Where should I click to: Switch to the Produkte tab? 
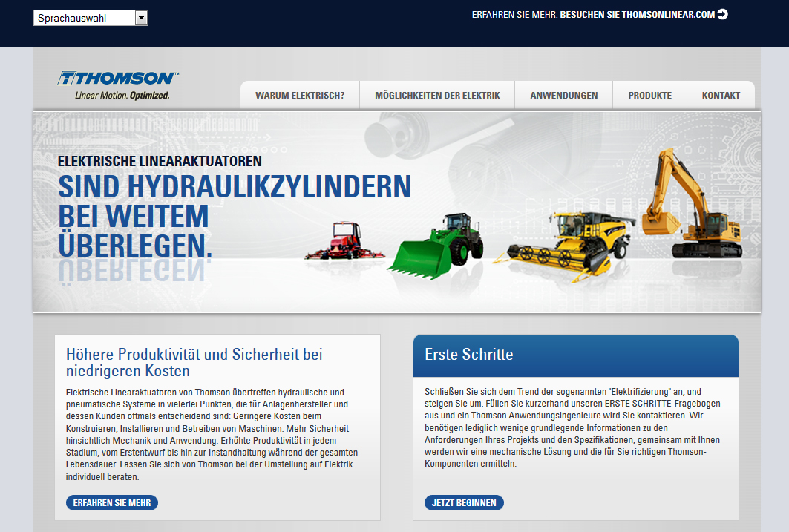tap(649, 96)
